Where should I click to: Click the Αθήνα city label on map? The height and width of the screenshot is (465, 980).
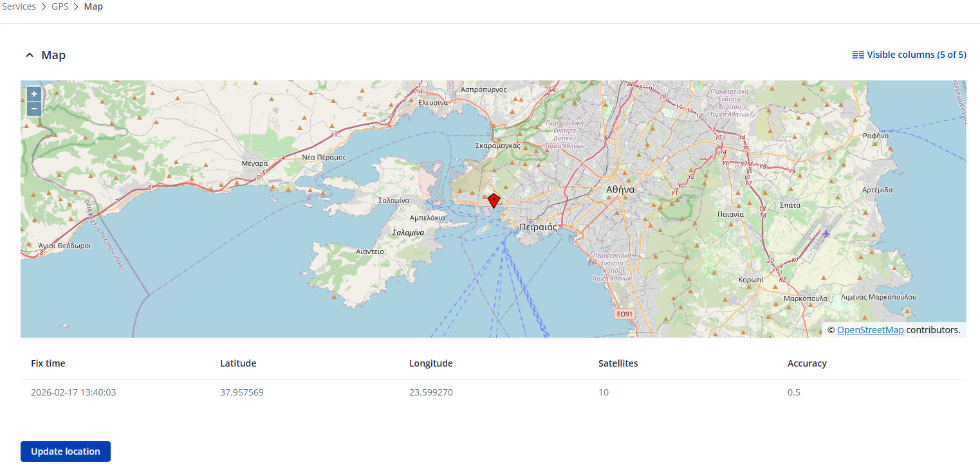(x=620, y=190)
